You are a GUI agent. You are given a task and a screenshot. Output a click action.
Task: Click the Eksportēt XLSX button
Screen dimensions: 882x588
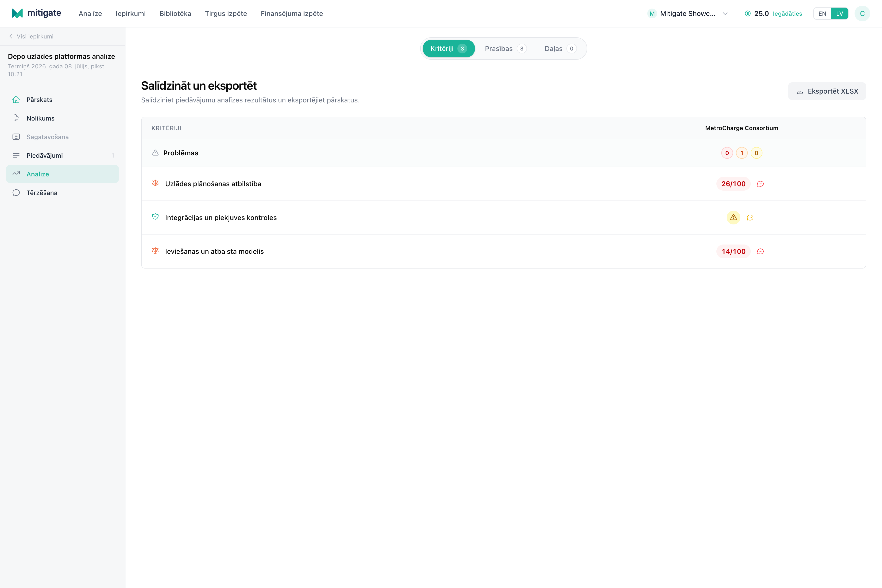pyautogui.click(x=827, y=91)
